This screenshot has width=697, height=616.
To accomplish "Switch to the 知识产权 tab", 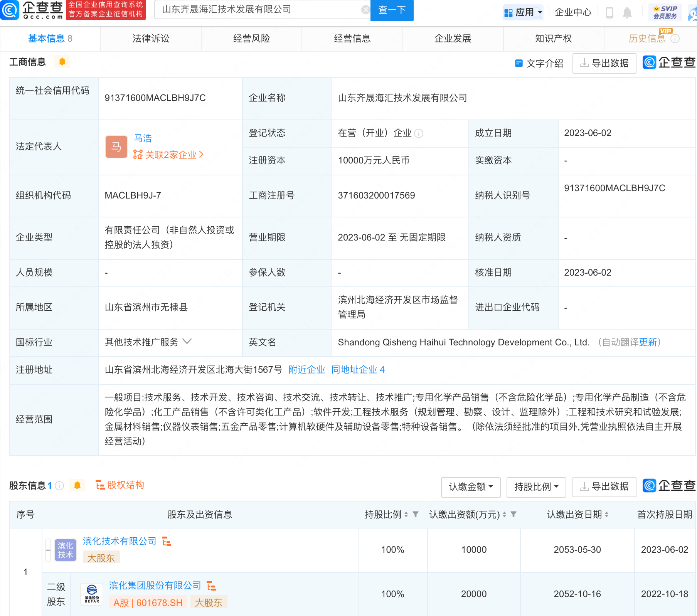I will (553, 39).
